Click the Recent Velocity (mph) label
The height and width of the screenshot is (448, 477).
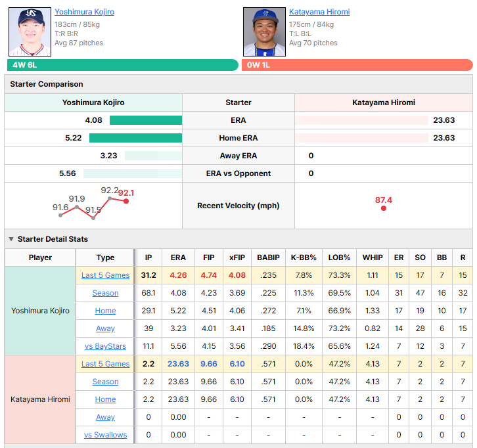coord(238,206)
